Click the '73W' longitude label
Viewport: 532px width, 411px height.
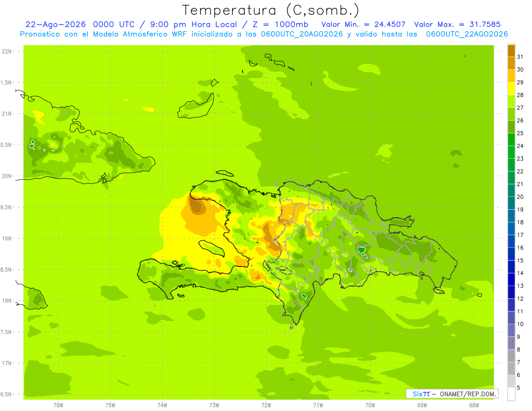coord(214,405)
